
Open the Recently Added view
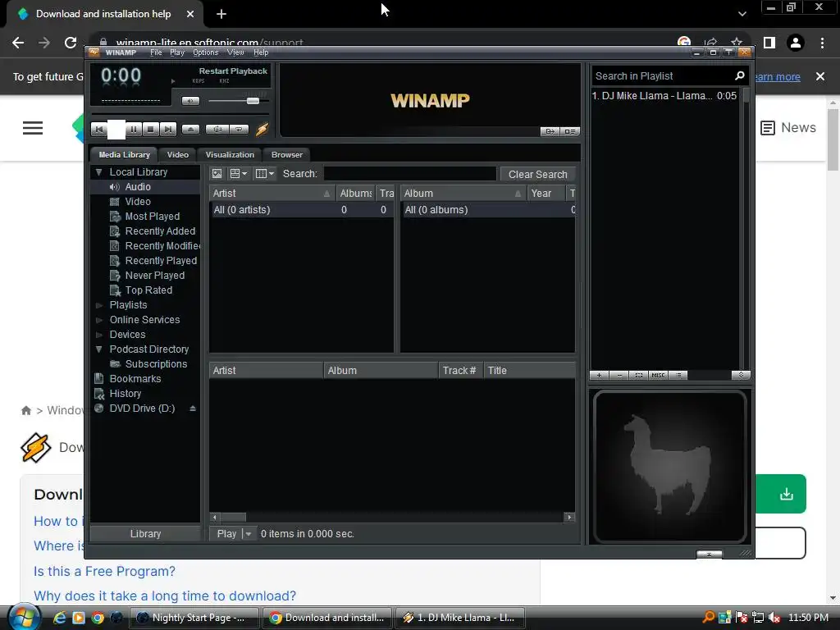coord(160,231)
